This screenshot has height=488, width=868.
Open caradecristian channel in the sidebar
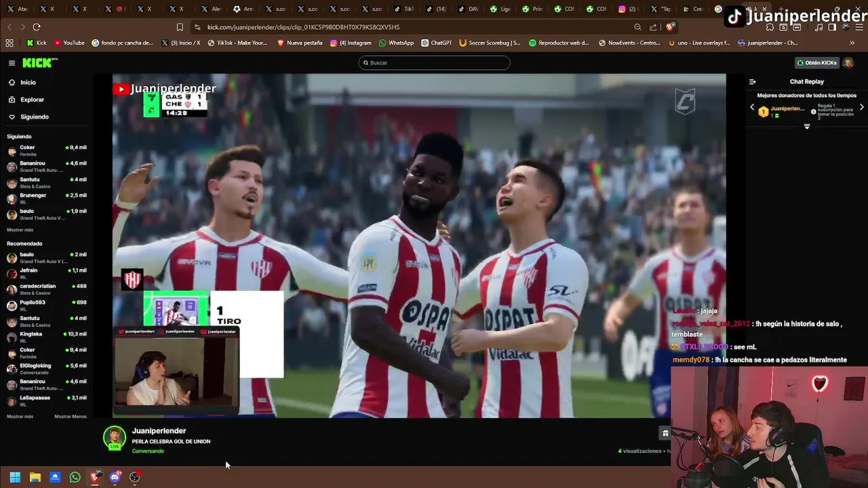click(46, 289)
